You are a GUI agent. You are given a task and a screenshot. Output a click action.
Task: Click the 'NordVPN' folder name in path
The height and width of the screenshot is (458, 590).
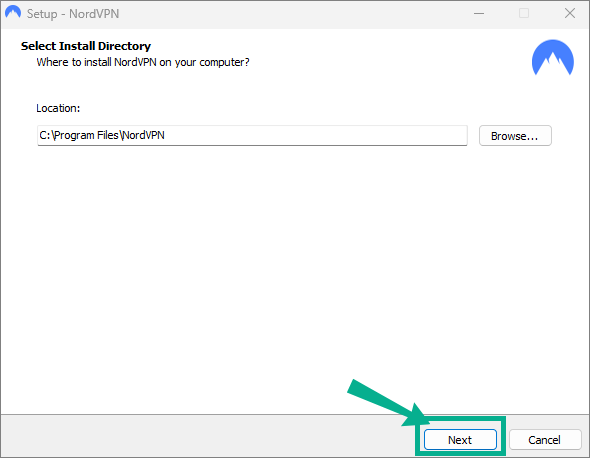coord(144,135)
